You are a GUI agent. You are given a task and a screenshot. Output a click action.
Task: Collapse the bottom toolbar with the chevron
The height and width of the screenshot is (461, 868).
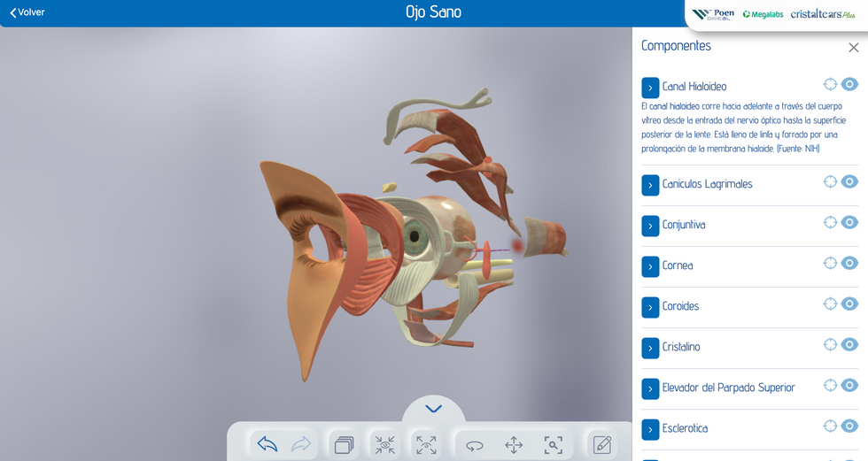point(433,409)
